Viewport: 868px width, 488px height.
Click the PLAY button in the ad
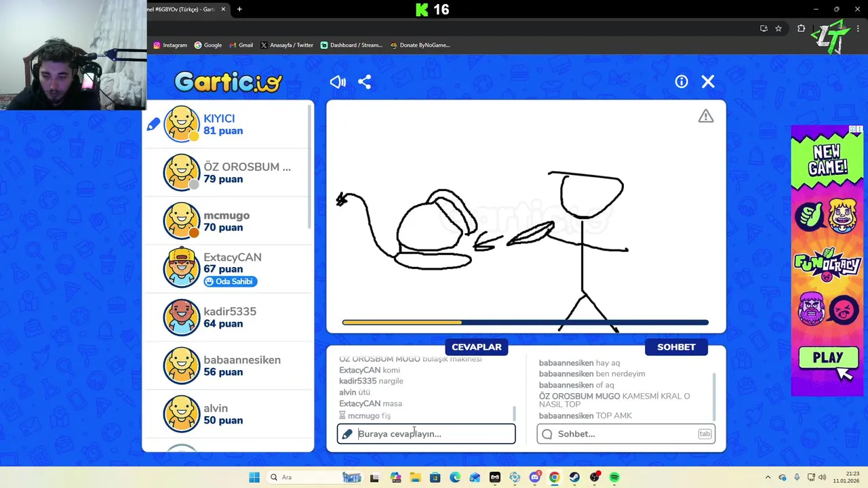pyautogui.click(x=828, y=358)
